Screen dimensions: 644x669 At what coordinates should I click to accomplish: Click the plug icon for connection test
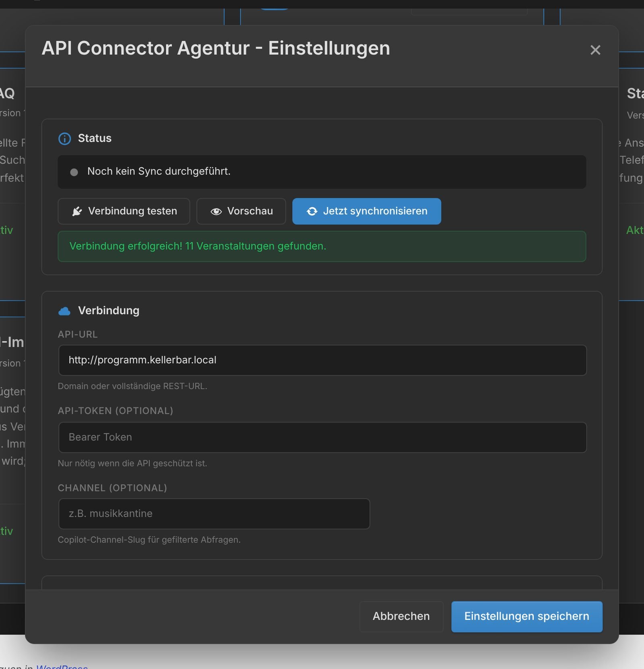coord(77,211)
